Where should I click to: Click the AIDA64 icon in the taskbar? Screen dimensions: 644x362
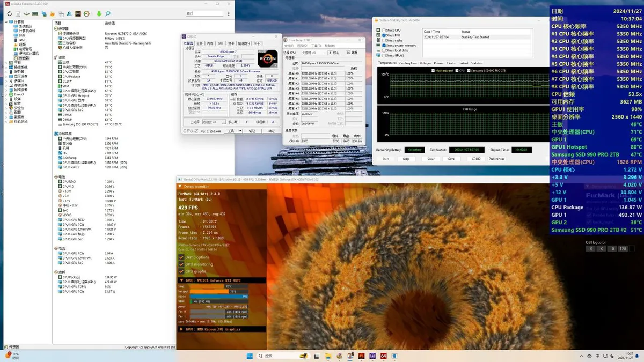point(383,356)
